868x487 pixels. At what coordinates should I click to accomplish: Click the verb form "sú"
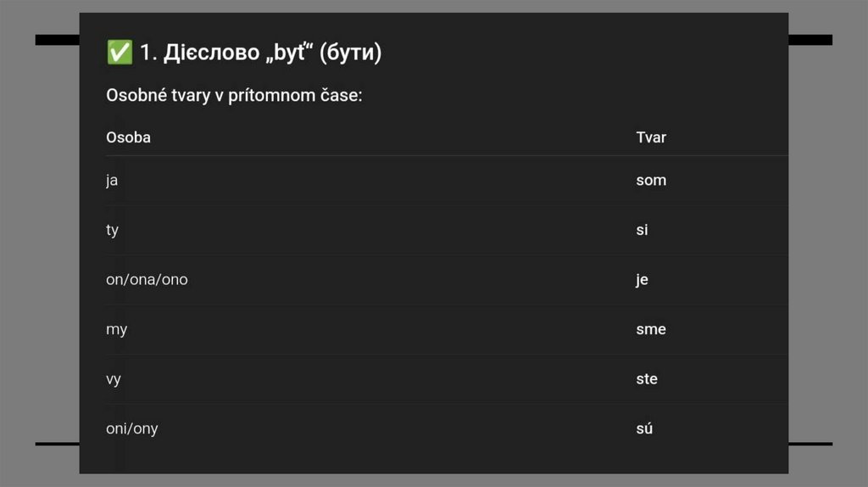[x=644, y=428]
